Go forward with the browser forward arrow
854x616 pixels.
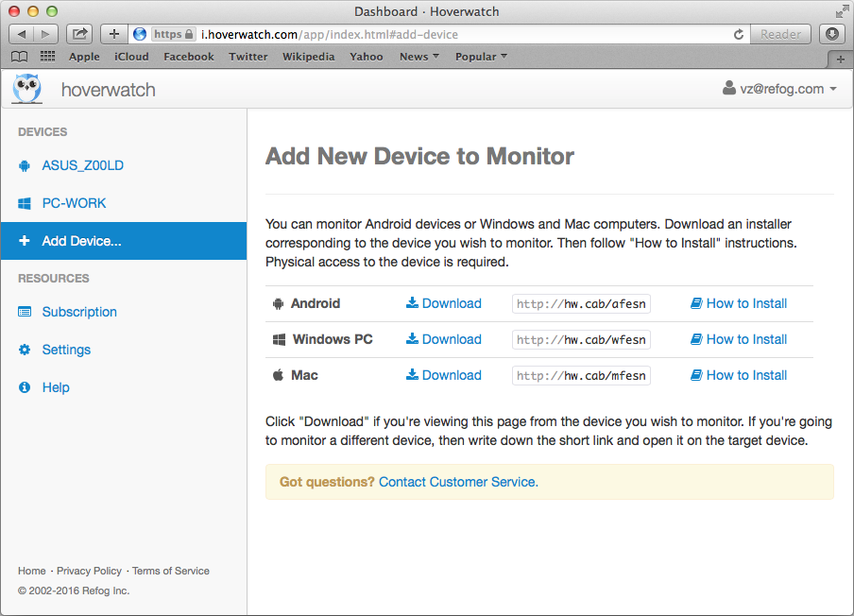45,34
